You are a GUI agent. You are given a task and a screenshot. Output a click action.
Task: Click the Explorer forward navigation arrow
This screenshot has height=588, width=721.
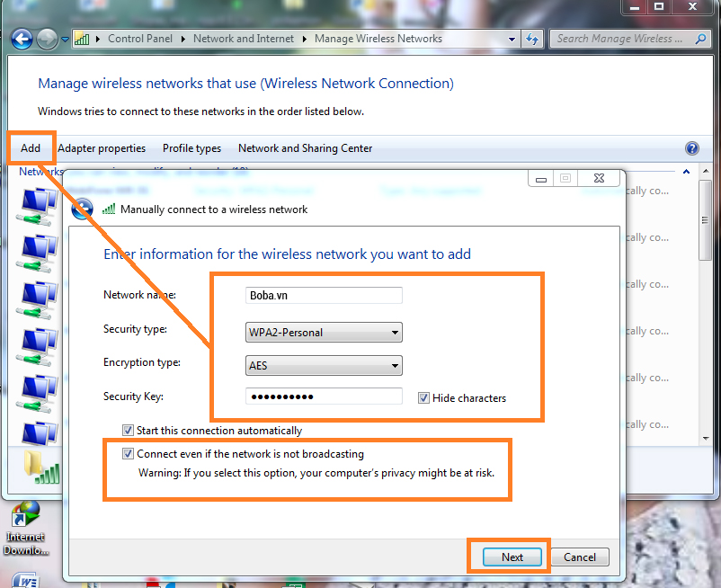click(47, 39)
